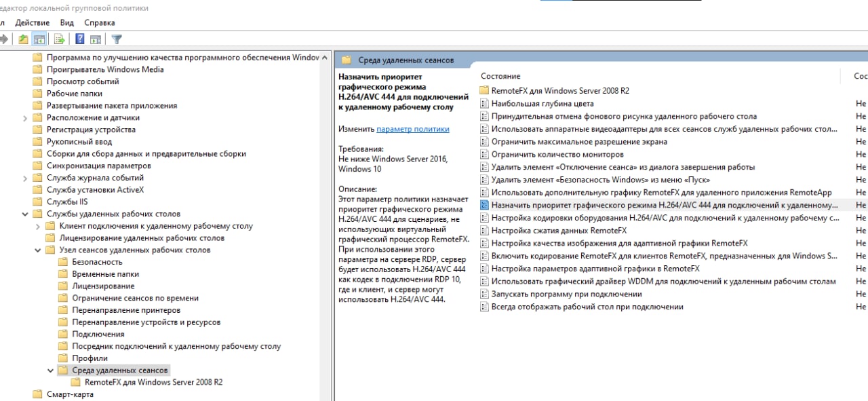This screenshot has width=868, height=401.
Task: Select Назначить приоритет графического режима H.264/AVC 444 row
Action: [665, 205]
